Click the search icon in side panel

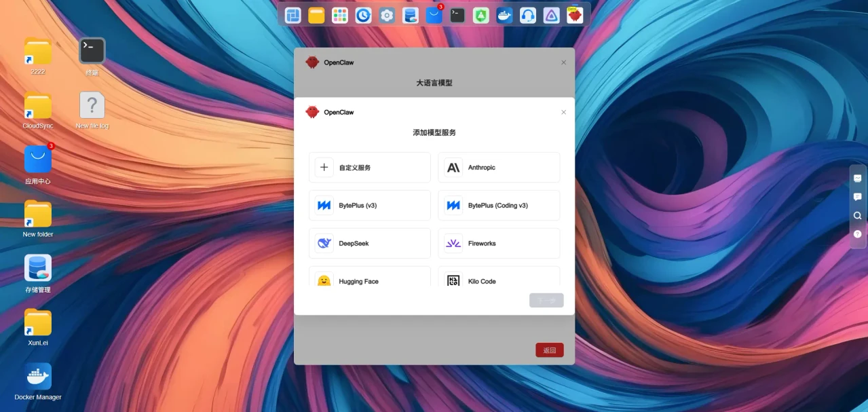pos(858,215)
